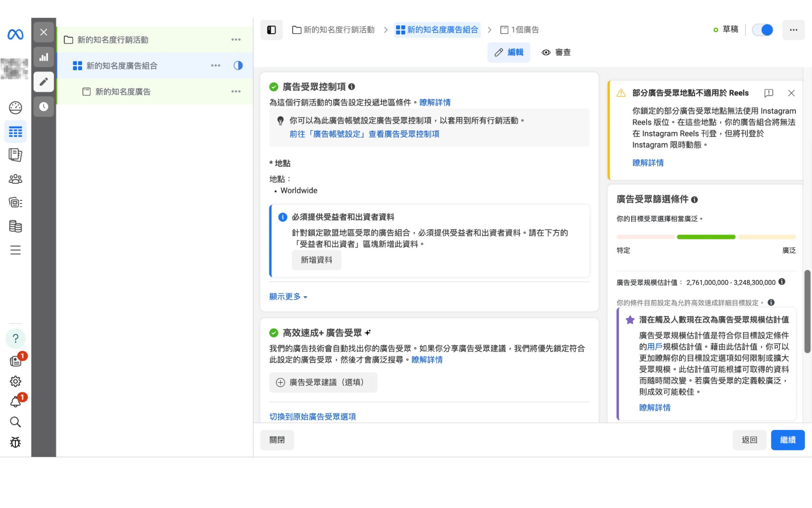Click the Meta logo icon
812x508 pixels.
coord(15,35)
